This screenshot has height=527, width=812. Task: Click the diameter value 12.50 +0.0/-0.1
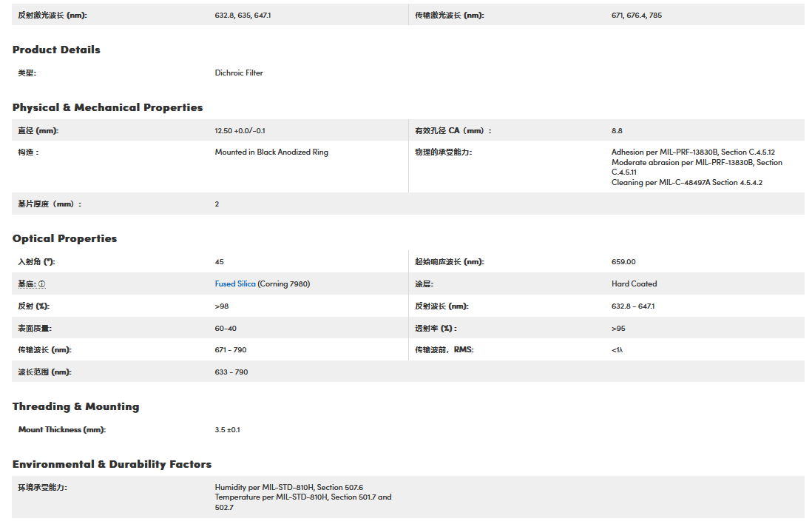pos(240,130)
